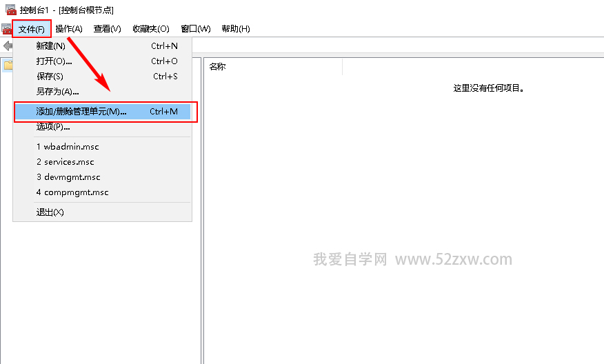Open the 查看(V) menu
The image size is (604, 364).
click(x=107, y=29)
